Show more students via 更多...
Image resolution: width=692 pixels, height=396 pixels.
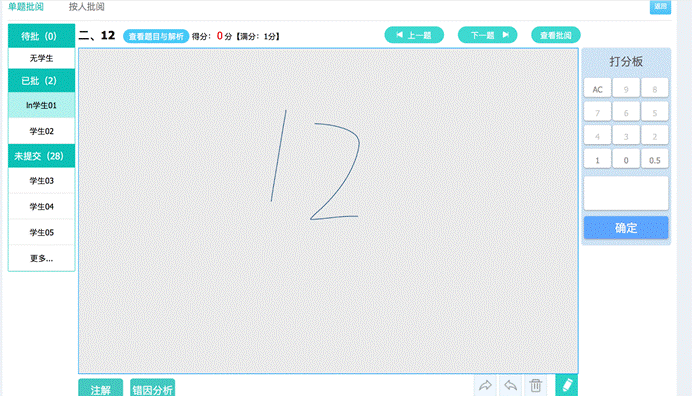point(41,258)
